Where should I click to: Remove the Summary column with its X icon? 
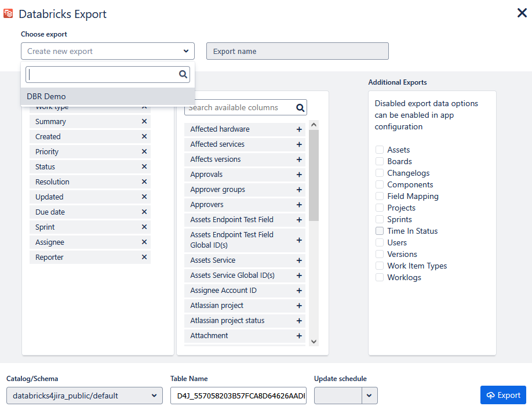point(144,122)
